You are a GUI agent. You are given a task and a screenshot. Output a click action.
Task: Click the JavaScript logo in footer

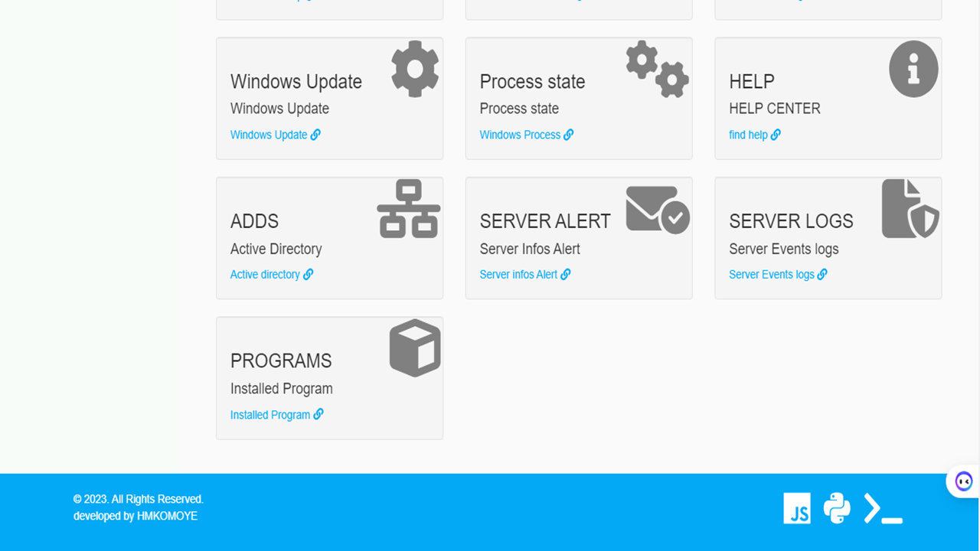pyautogui.click(x=797, y=508)
